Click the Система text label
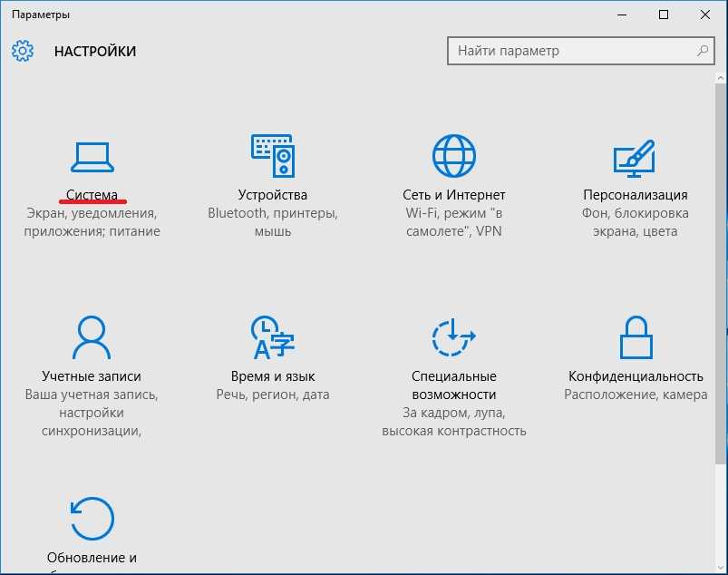The height and width of the screenshot is (575, 728). click(92, 194)
